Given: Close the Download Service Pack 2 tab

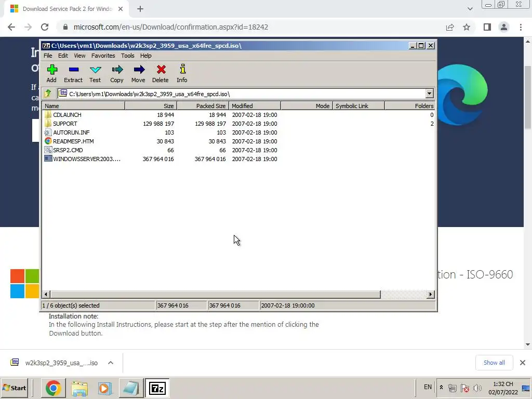Looking at the screenshot, I should coord(121,9).
